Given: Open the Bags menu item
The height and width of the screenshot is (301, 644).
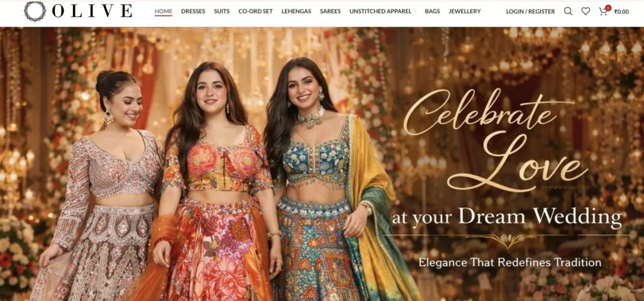Looking at the screenshot, I should click(432, 11).
